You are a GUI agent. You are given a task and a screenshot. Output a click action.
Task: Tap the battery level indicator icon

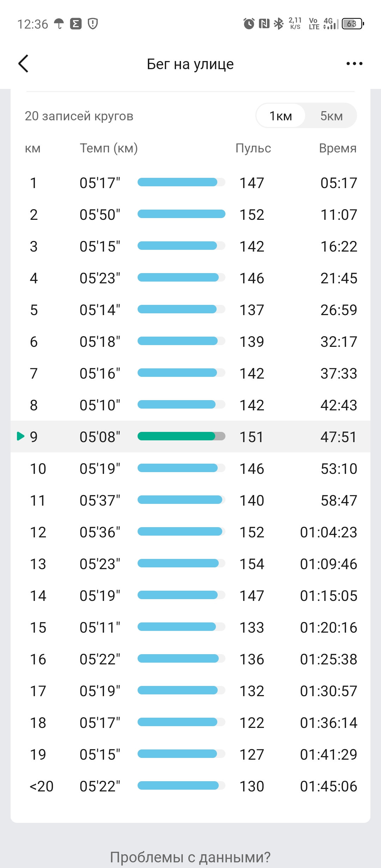coord(353,24)
